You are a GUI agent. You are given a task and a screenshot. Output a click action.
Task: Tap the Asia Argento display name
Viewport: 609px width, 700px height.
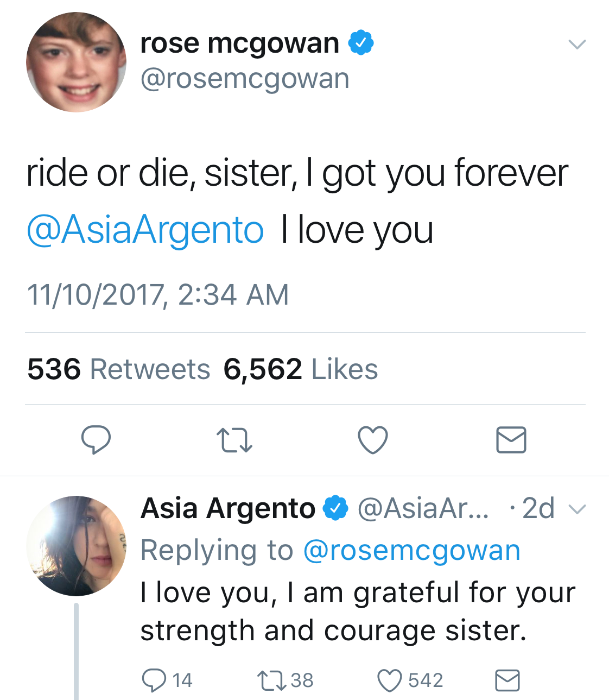pos(228,509)
